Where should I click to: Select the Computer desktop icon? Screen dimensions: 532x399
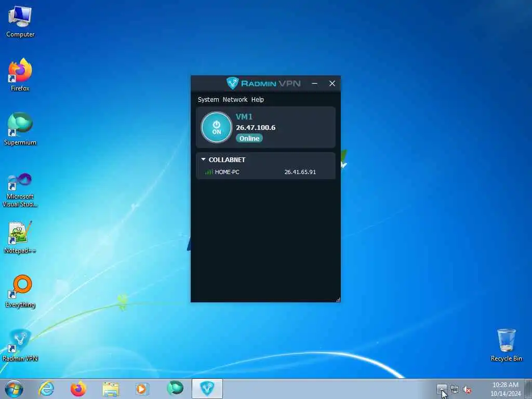[20, 21]
